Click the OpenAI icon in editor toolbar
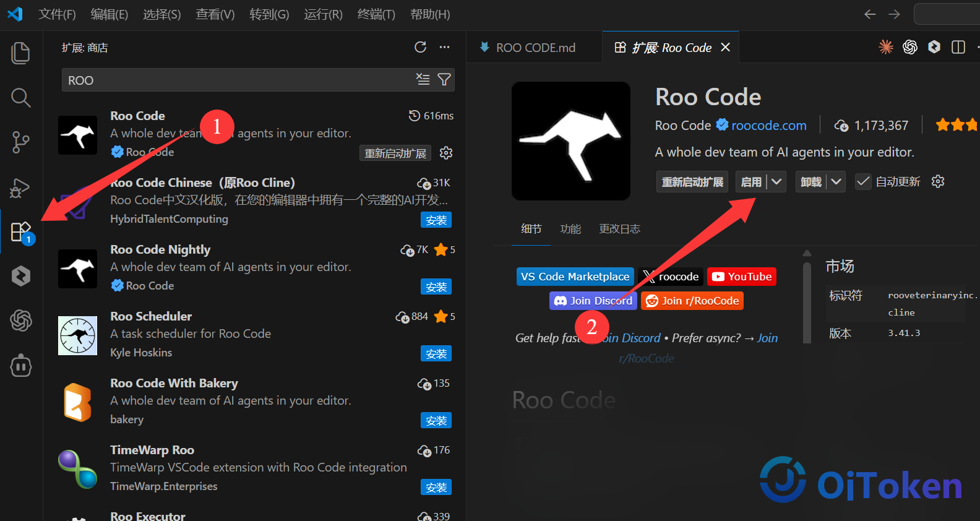Image resolution: width=980 pixels, height=521 pixels. tap(910, 47)
